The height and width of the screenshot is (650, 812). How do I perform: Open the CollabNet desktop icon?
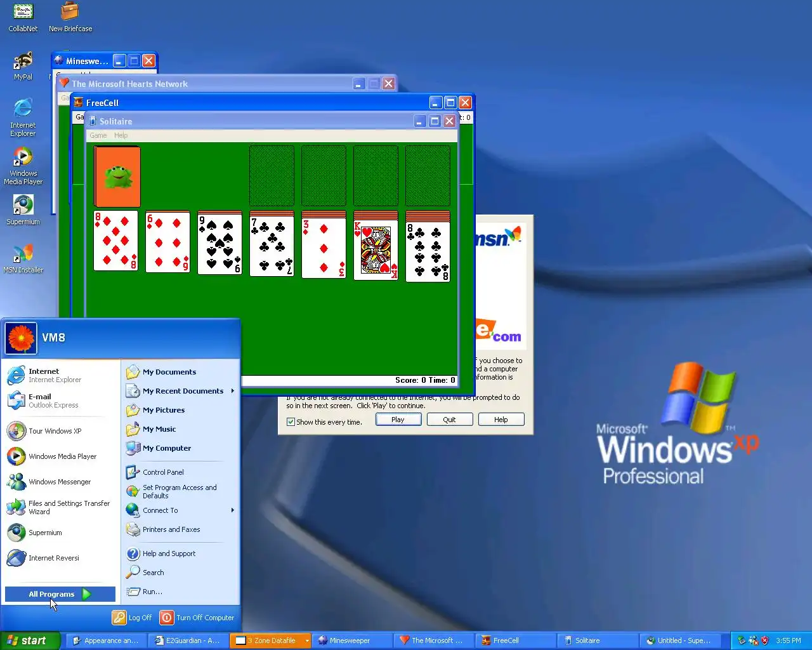tap(23, 17)
